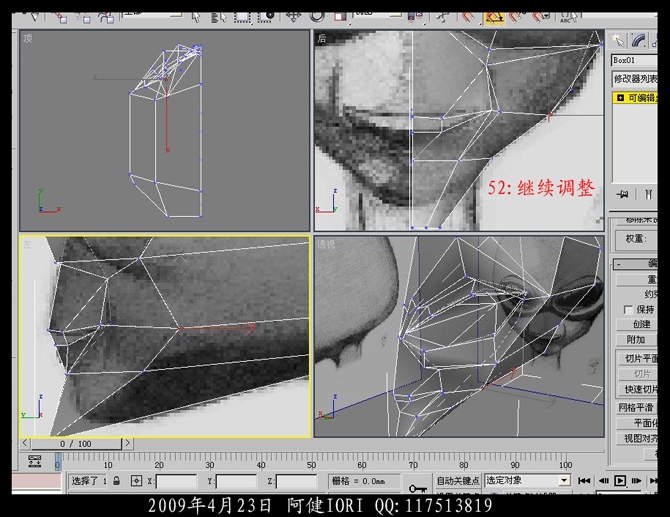Toggle Absolute/Offset transform type-in icon
Image resolution: width=670 pixels, height=517 pixels.
pyautogui.click(x=136, y=481)
